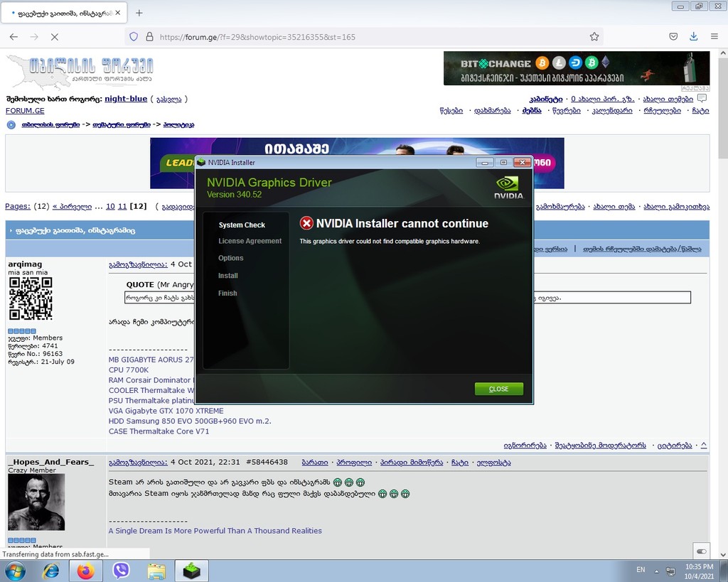Click the Finish step in installer

click(x=227, y=293)
